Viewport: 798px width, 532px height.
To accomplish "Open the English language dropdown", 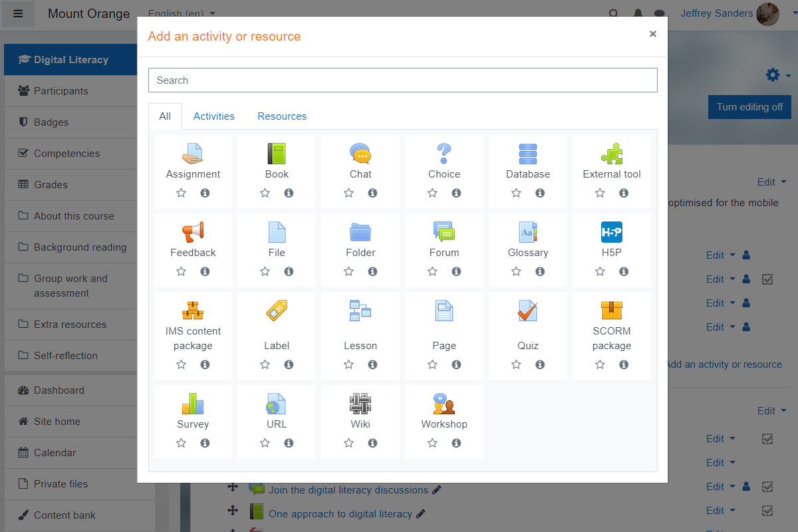I will pyautogui.click(x=180, y=13).
